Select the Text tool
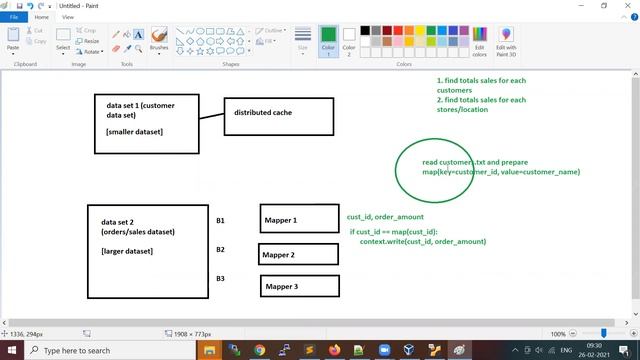 coord(138,35)
